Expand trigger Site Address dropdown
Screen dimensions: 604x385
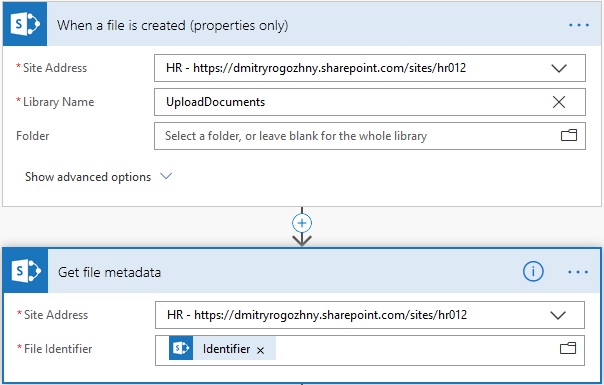(x=559, y=68)
